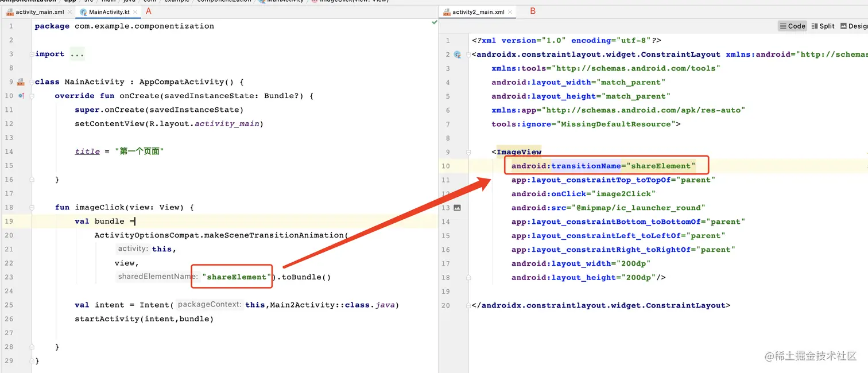
Task: Click android:onClick="image2Click" attribute
Action: [584, 194]
